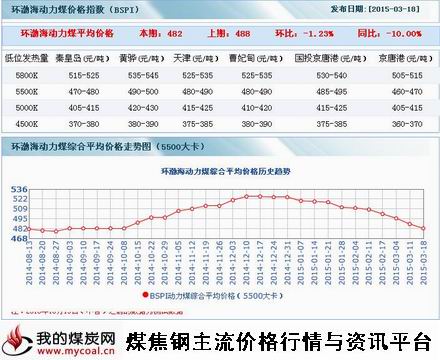Click the chart data point for 2014-08-13

pos(29,229)
